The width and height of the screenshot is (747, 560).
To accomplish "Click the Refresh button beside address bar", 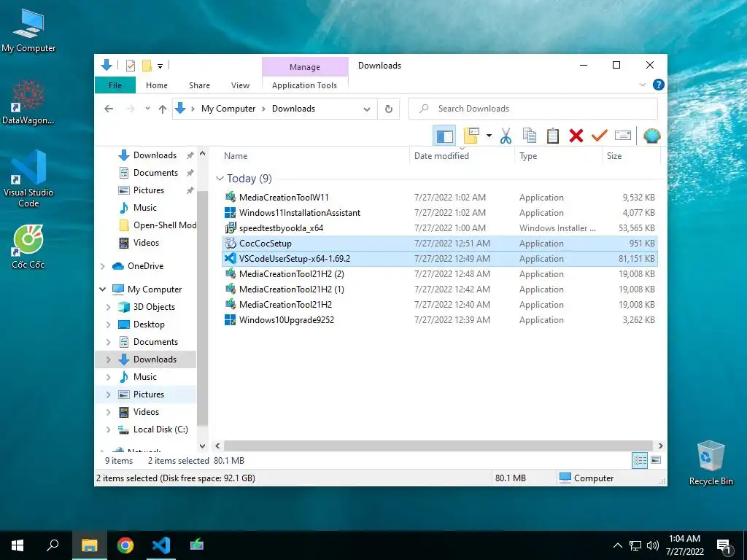I will 389,109.
